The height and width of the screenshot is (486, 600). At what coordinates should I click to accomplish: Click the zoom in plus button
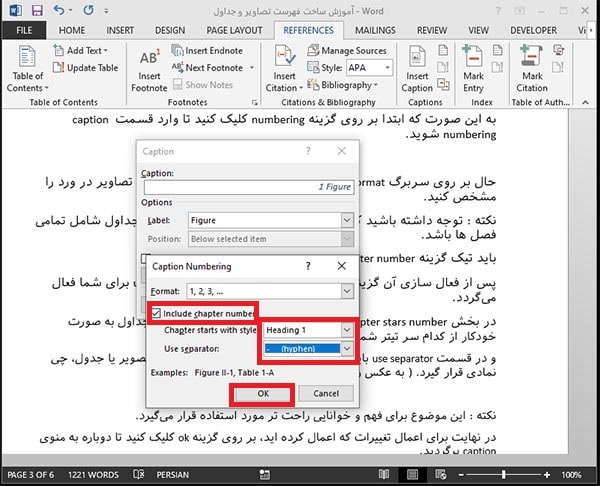click(547, 475)
